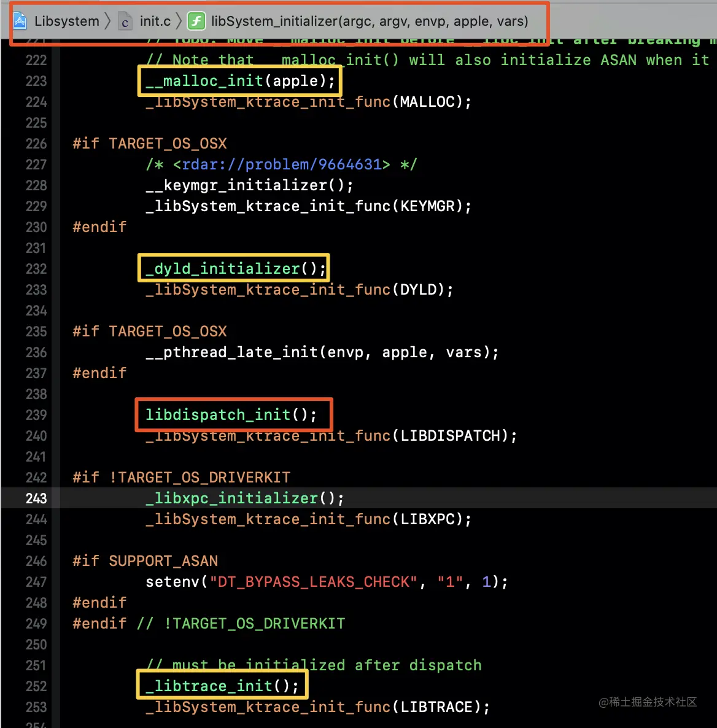Click #if SUPPORT_ASAN directive
The width and height of the screenshot is (717, 728).
[x=145, y=561]
